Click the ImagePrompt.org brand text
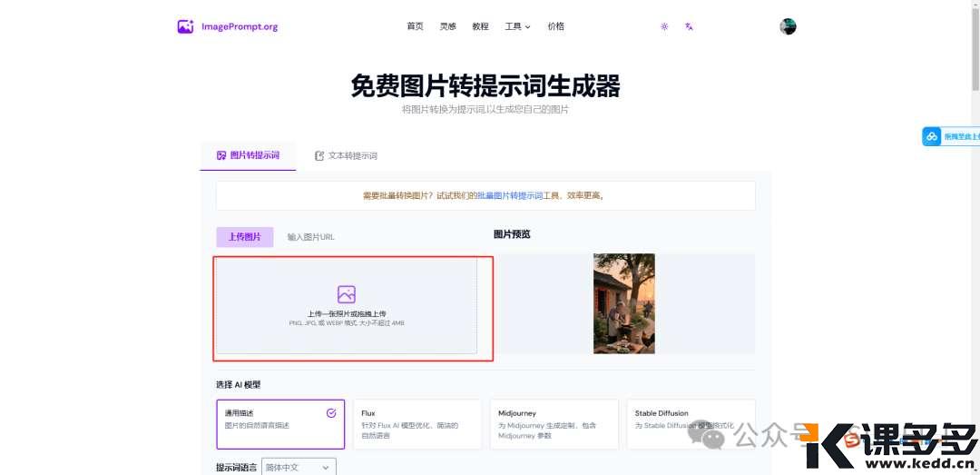The image size is (980, 475). [x=240, y=27]
